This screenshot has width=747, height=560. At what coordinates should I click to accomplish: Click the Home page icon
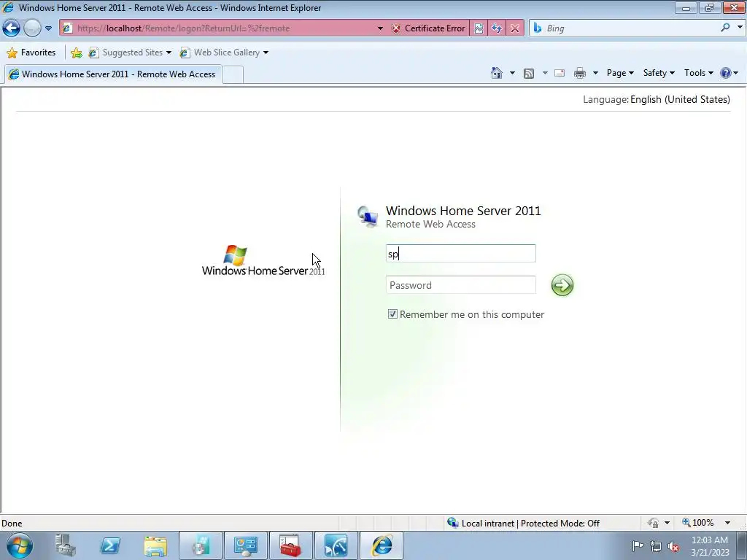[496, 73]
